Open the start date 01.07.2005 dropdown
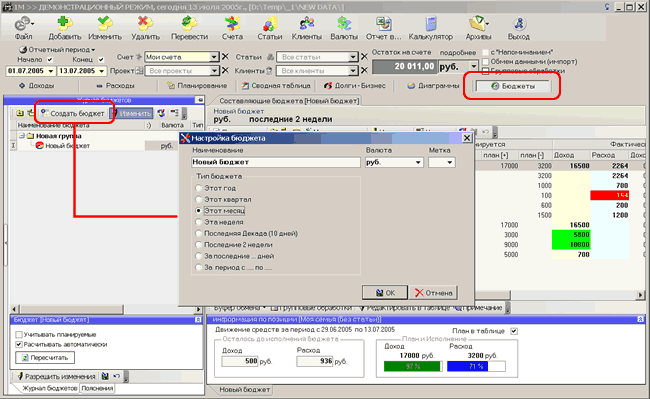This screenshot has height=399, width=650. pyautogui.click(x=51, y=71)
